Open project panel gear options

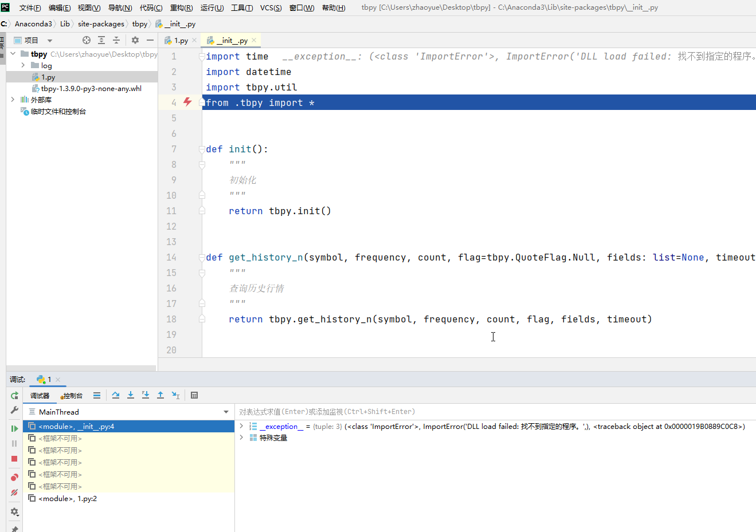[x=135, y=40]
